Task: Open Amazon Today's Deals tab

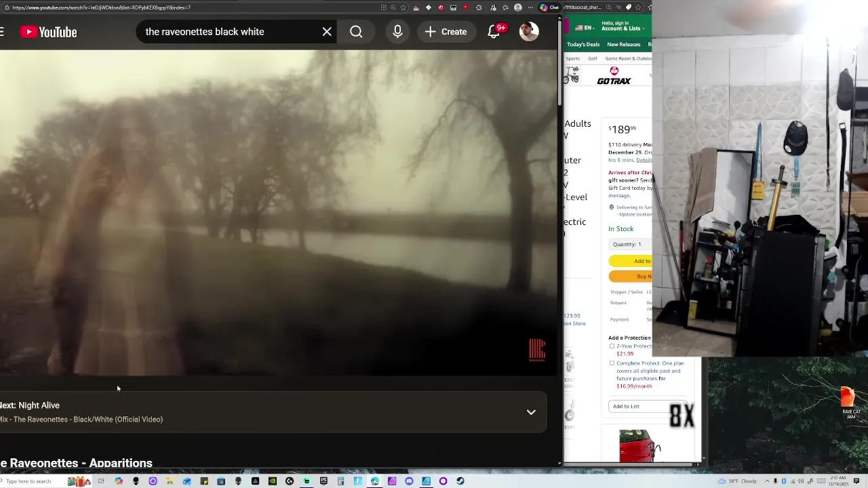Action: 583,44
